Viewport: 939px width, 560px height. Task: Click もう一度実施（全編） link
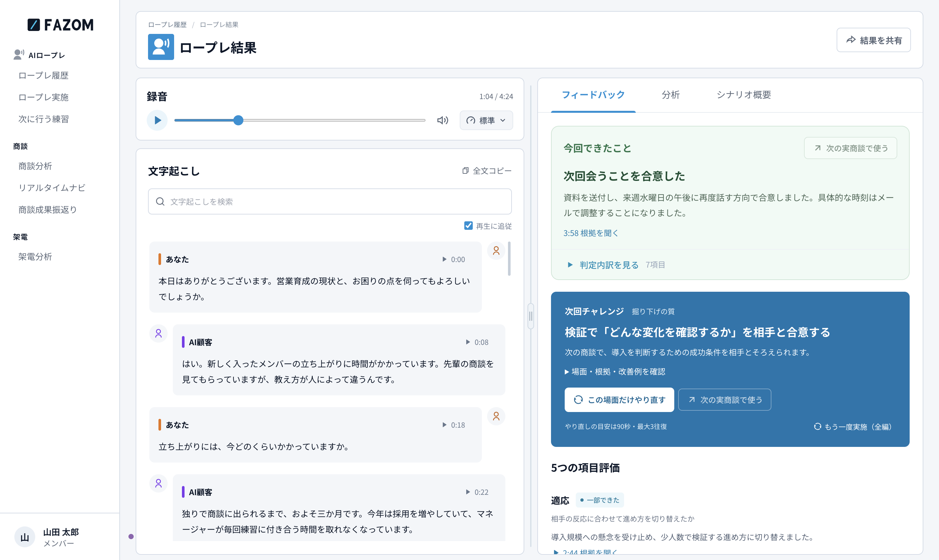[853, 427]
